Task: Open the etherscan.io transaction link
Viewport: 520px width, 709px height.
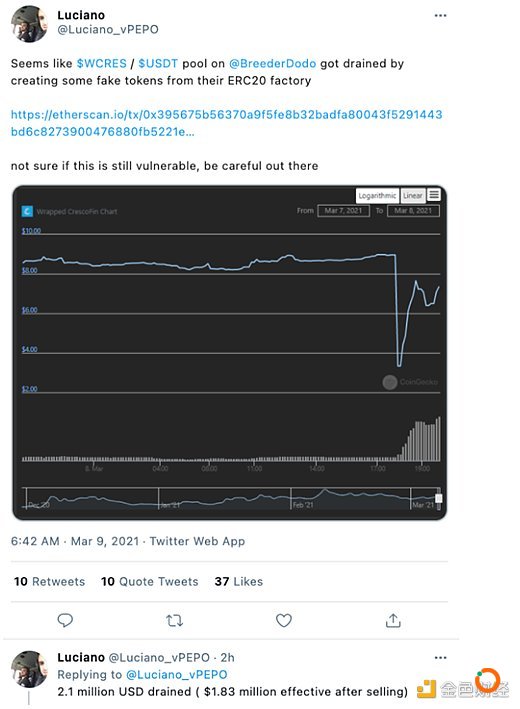Action: 226,123
